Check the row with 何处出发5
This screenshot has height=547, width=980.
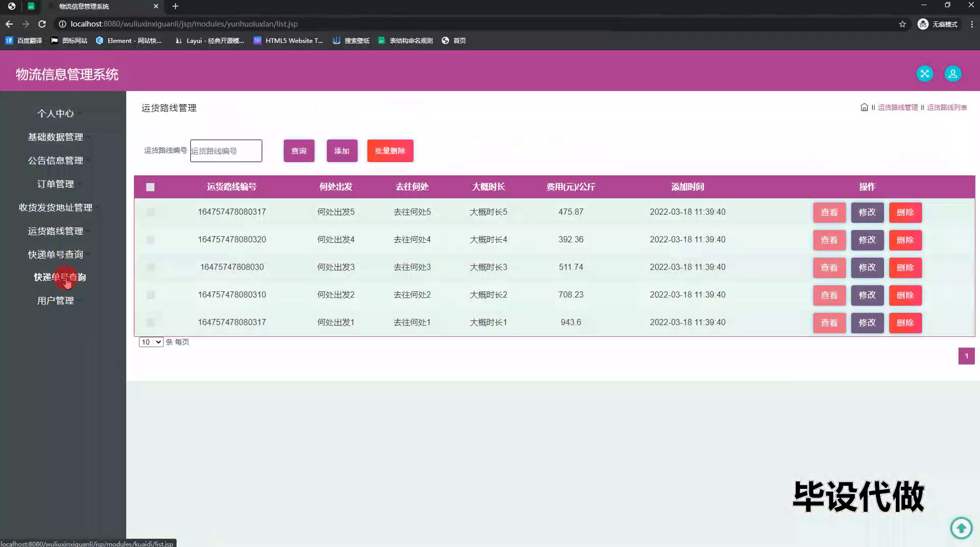click(150, 212)
